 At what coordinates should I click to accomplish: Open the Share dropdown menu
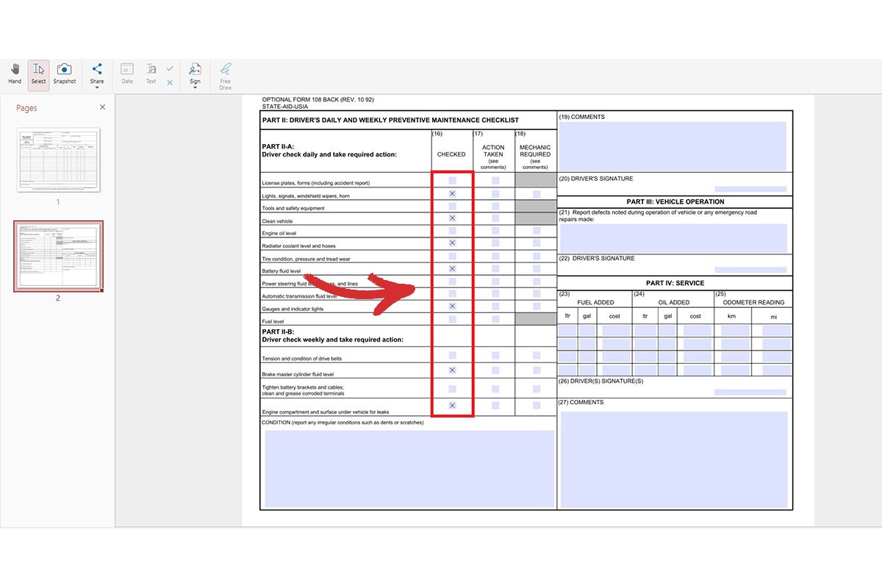(97, 75)
